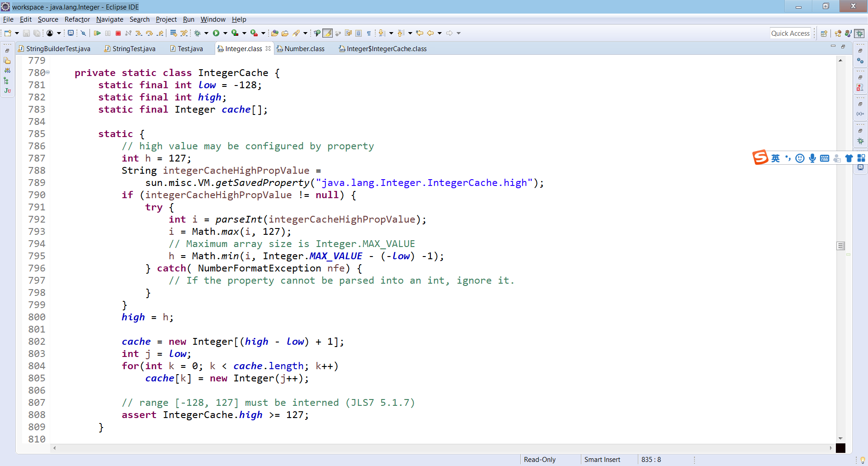Image resolution: width=868 pixels, height=466 pixels.
Task: Switch to the StringBuilderTest.java tab
Action: 54,49
